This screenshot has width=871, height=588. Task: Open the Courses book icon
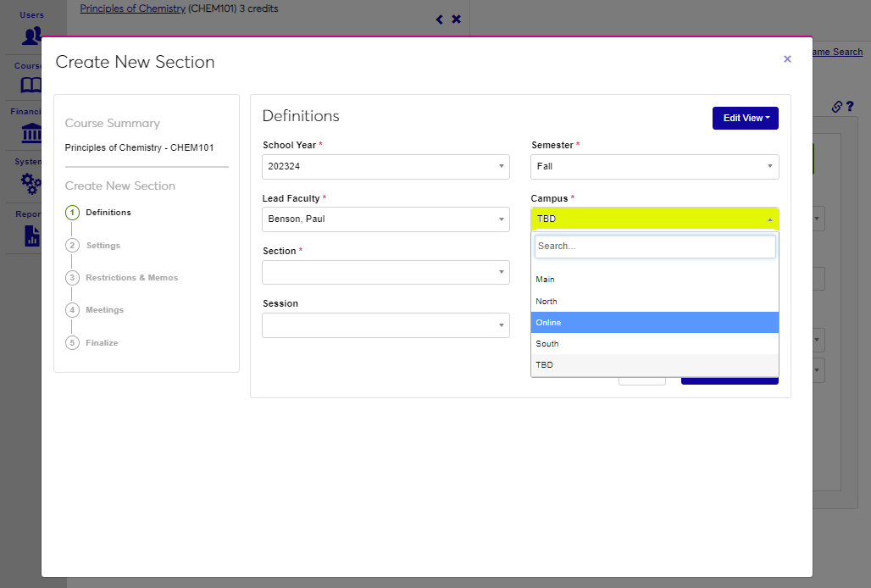[31, 85]
